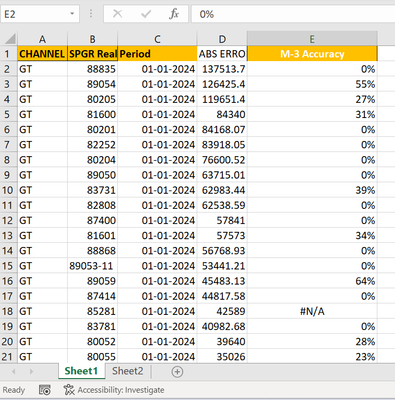Click the Ready status bar text
Image resolution: width=395 pixels, height=400 pixels.
[x=14, y=390]
